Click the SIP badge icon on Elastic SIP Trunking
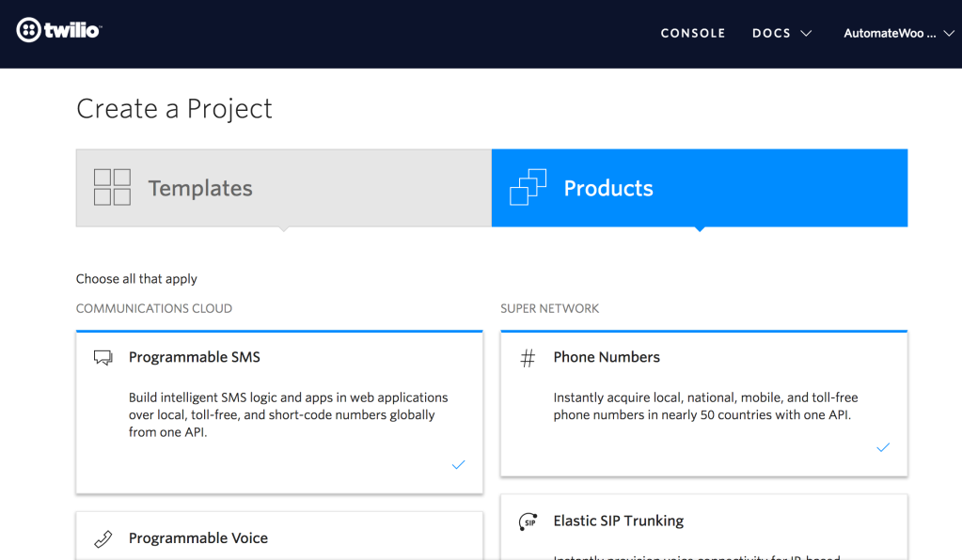Viewport: 962px width, 560px height. [x=528, y=521]
